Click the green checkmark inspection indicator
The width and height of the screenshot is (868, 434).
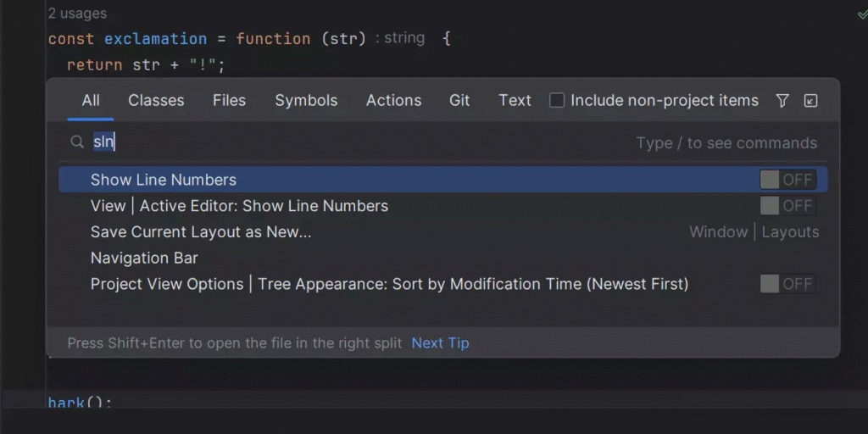tap(862, 14)
